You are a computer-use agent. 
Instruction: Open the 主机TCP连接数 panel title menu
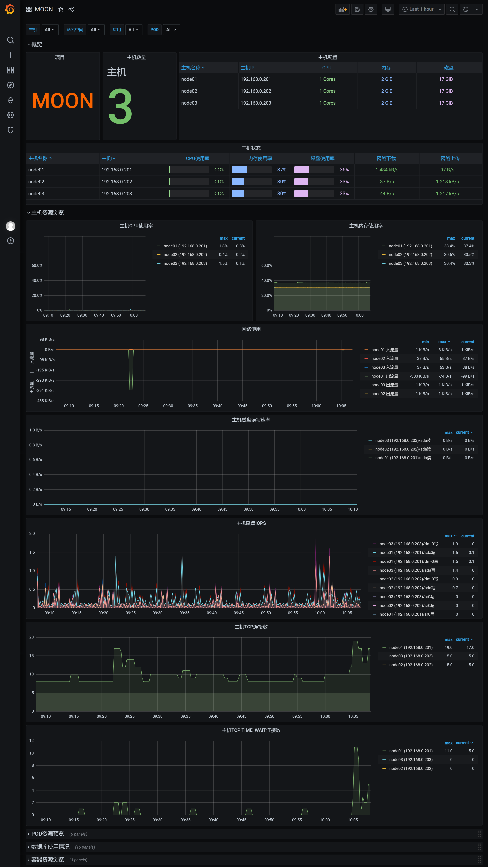(x=251, y=627)
